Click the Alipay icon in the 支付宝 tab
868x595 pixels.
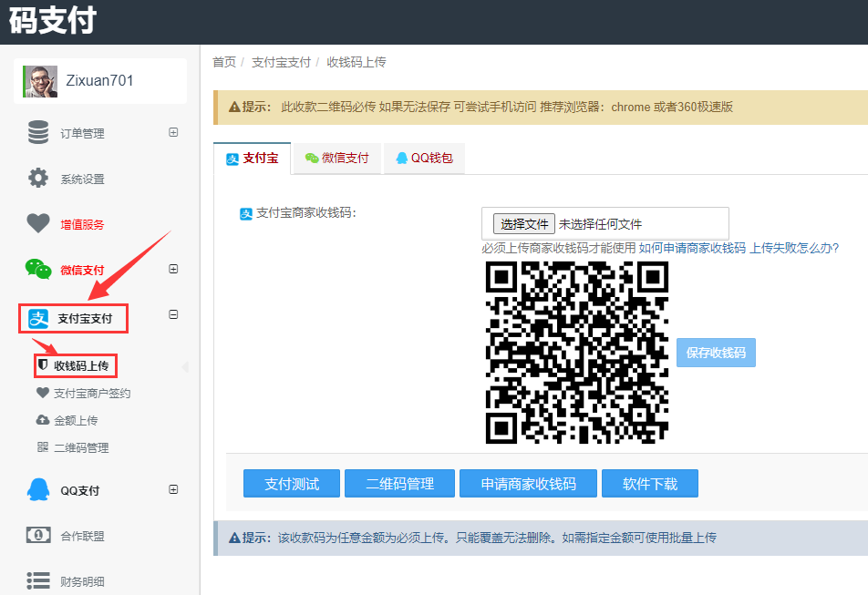[232, 159]
